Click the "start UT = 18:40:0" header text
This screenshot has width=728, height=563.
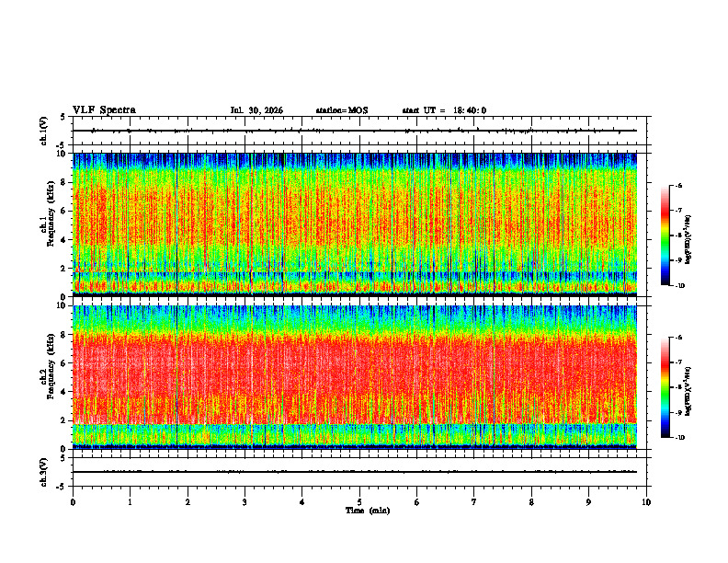444,110
